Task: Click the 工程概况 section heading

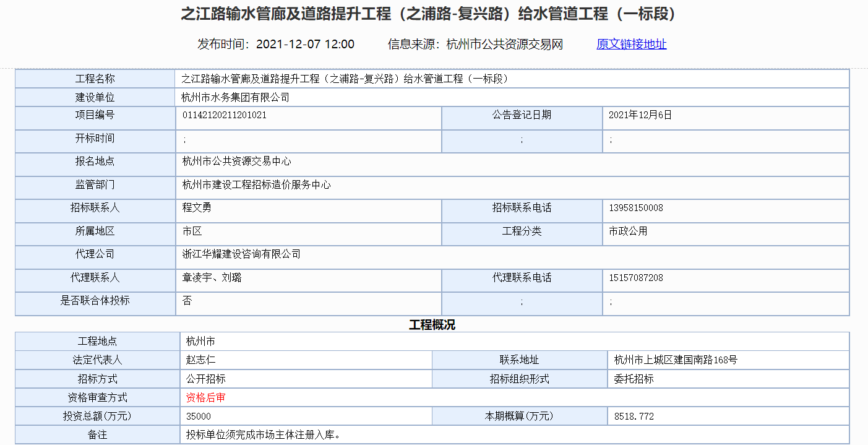Action: [432, 325]
